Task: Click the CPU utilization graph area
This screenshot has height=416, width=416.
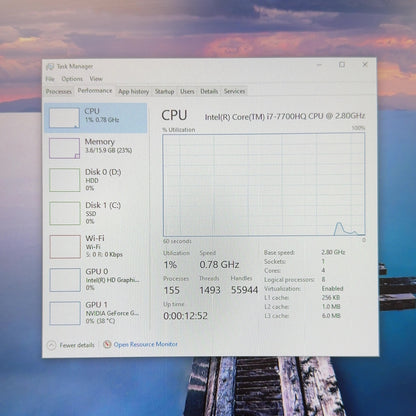Action: pyautogui.click(x=264, y=185)
